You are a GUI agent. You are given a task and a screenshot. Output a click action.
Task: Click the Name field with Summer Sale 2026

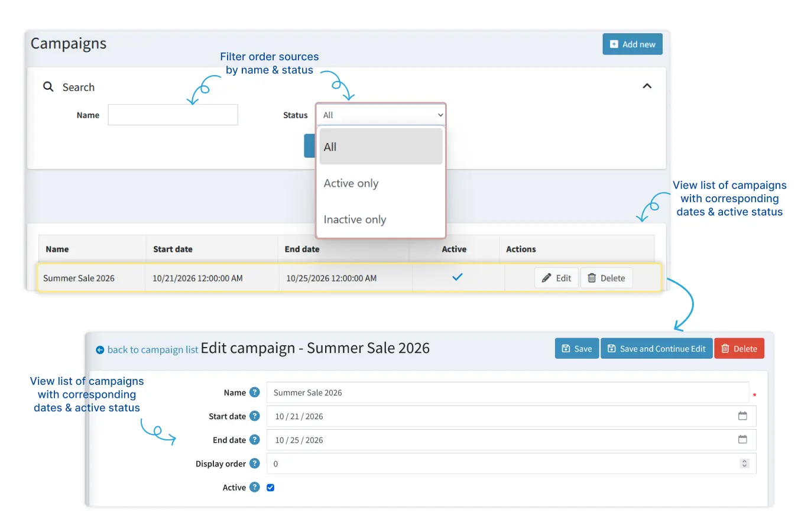click(x=508, y=392)
